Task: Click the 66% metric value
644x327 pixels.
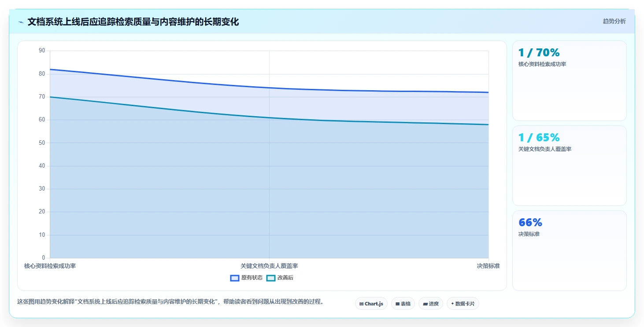Action: pos(530,223)
